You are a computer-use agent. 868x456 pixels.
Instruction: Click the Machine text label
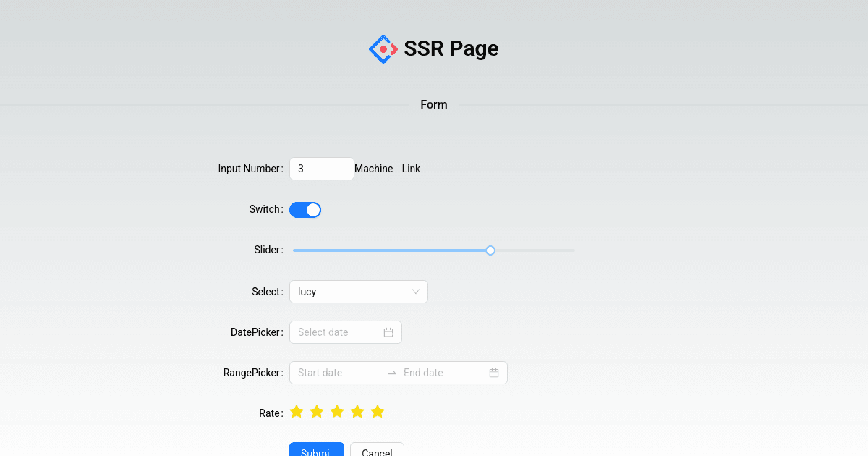373,168
